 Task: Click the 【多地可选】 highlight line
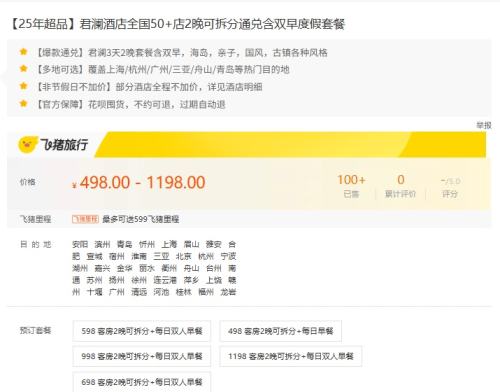click(162, 70)
